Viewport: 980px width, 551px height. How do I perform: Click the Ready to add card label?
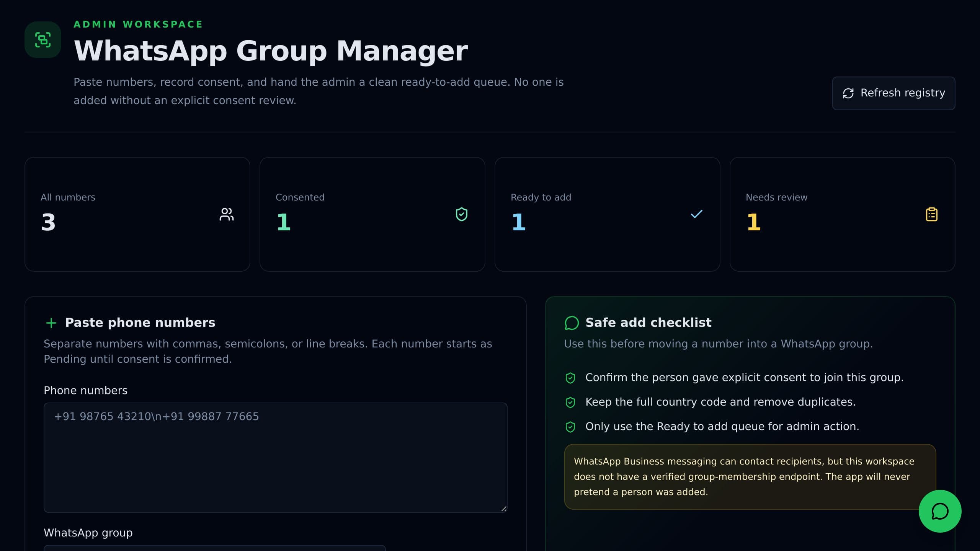541,197
